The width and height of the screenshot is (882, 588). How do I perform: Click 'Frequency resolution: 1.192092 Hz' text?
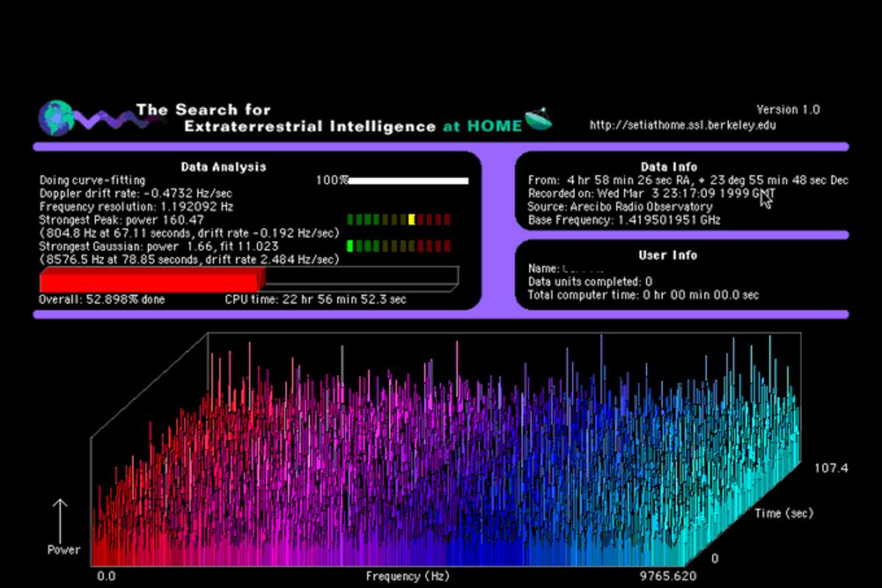click(136, 207)
